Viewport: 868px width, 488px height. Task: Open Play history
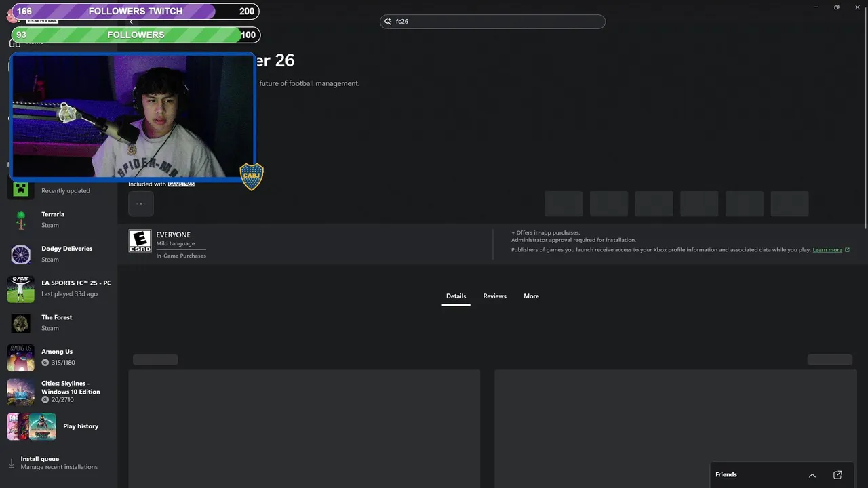(59, 426)
